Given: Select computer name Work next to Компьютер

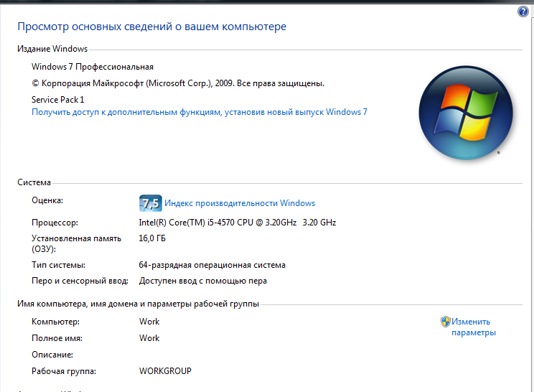Looking at the screenshot, I should pyautogui.click(x=149, y=322).
